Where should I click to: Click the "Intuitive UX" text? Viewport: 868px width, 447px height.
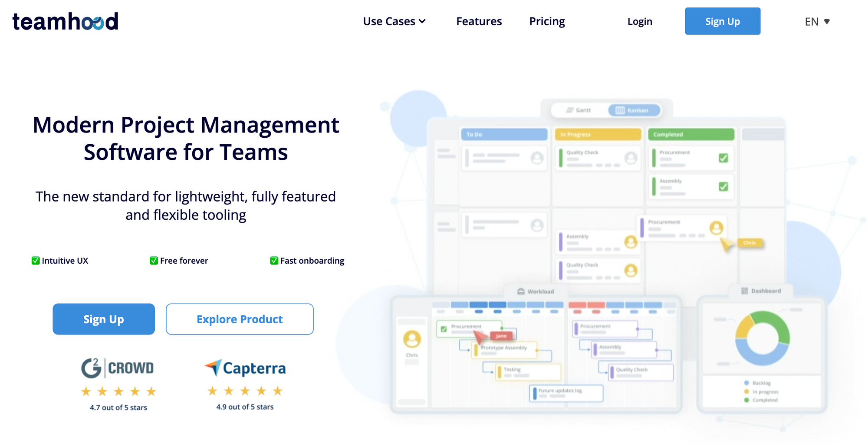tap(65, 261)
